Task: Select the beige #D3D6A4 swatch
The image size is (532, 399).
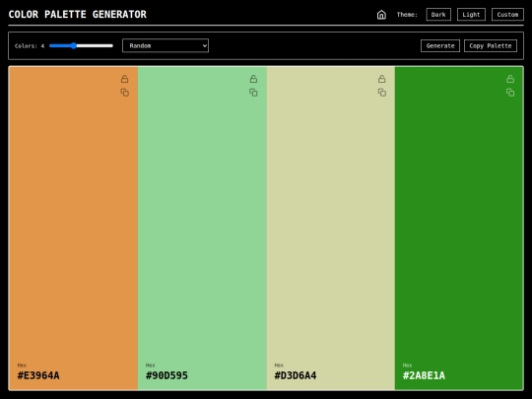Action: point(331,228)
